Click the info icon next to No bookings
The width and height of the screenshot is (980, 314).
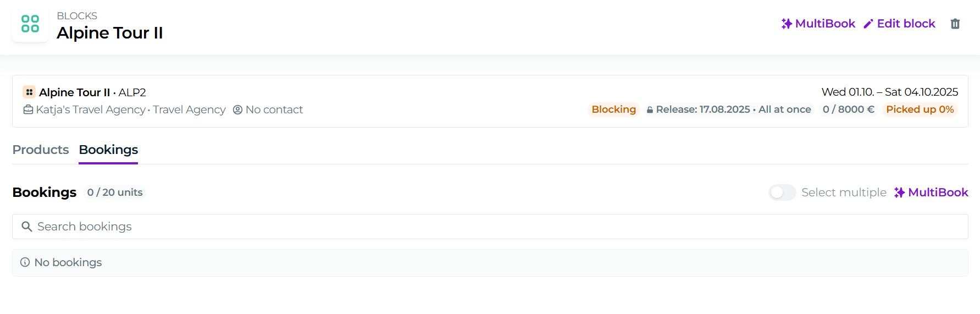point(25,262)
